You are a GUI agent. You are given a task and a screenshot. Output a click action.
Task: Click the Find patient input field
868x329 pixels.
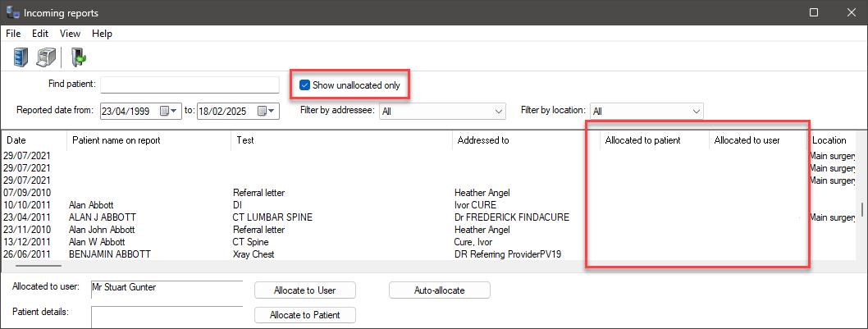[190, 85]
